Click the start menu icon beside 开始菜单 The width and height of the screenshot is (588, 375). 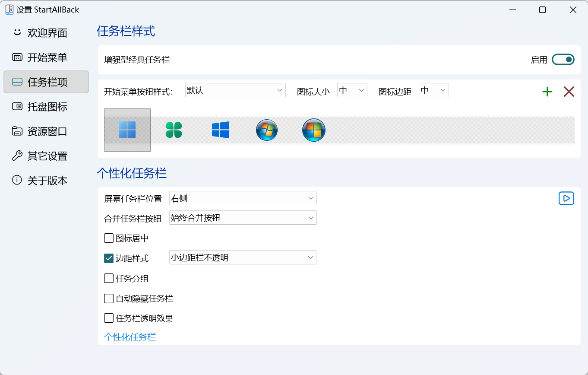coord(17,57)
